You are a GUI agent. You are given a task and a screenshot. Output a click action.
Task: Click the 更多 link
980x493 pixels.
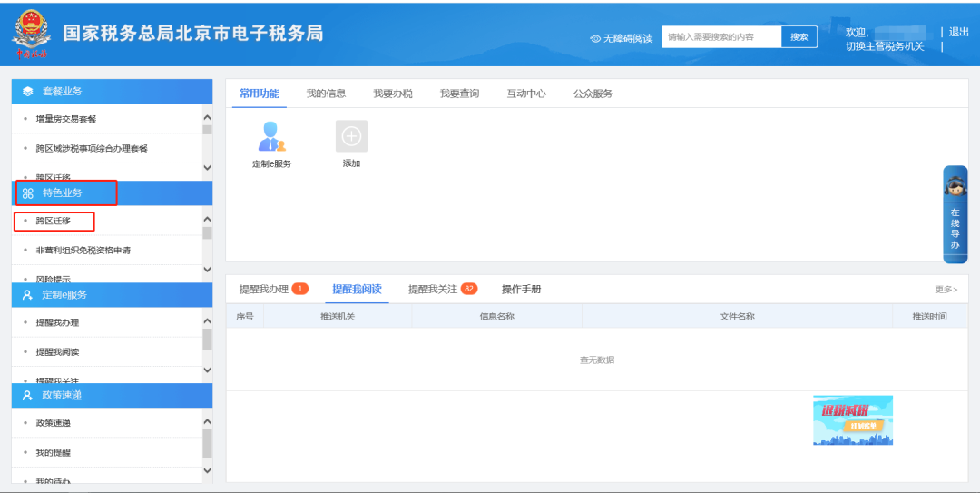946,290
